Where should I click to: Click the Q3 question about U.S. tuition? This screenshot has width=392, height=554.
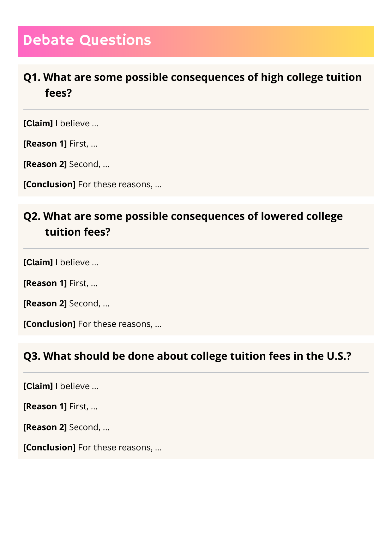click(187, 356)
